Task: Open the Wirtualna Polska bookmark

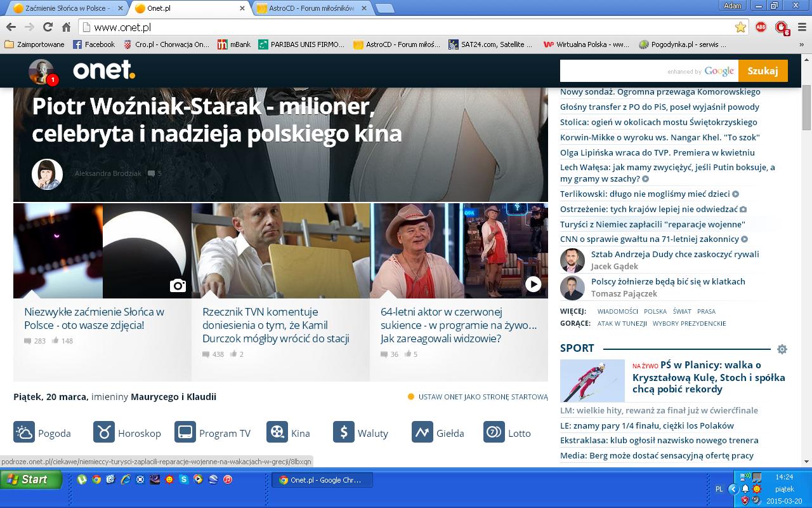Action: tap(587, 44)
